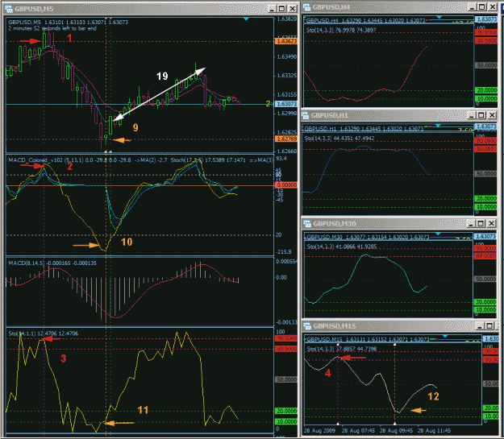The width and height of the screenshot is (504, 439).
Task: Click the '28 Aug 09:45' label on M15 time axis
Action: pos(396,431)
